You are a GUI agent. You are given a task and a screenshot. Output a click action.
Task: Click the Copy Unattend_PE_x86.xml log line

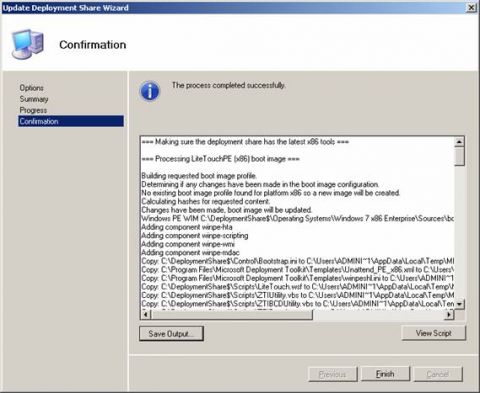pyautogui.click(x=298, y=269)
